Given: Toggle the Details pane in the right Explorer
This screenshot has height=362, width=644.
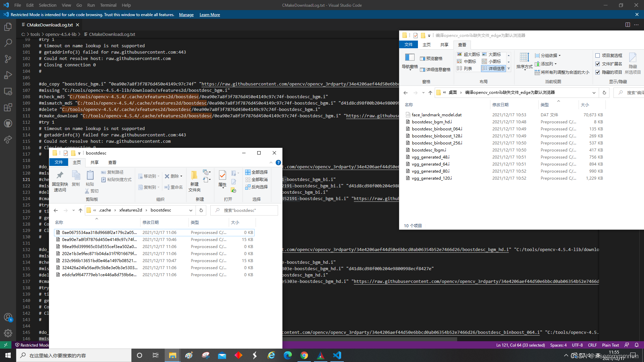Looking at the screenshot, I should 435,69.
